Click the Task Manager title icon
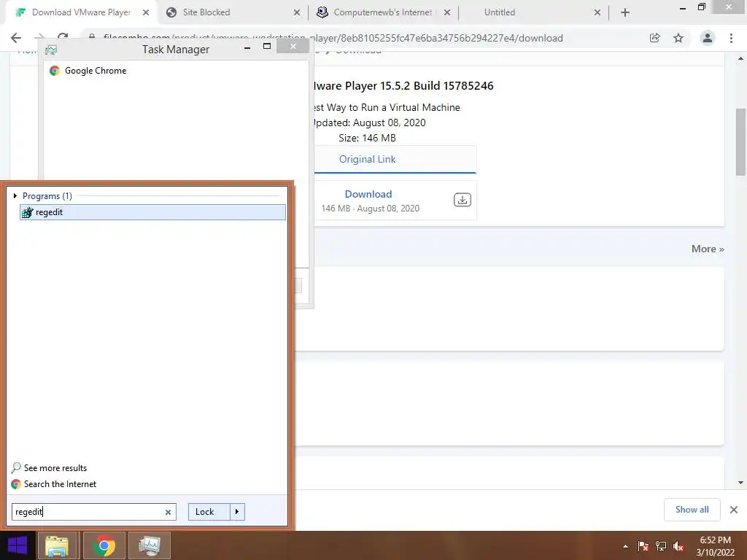This screenshot has height=560, width=747. [x=51, y=50]
